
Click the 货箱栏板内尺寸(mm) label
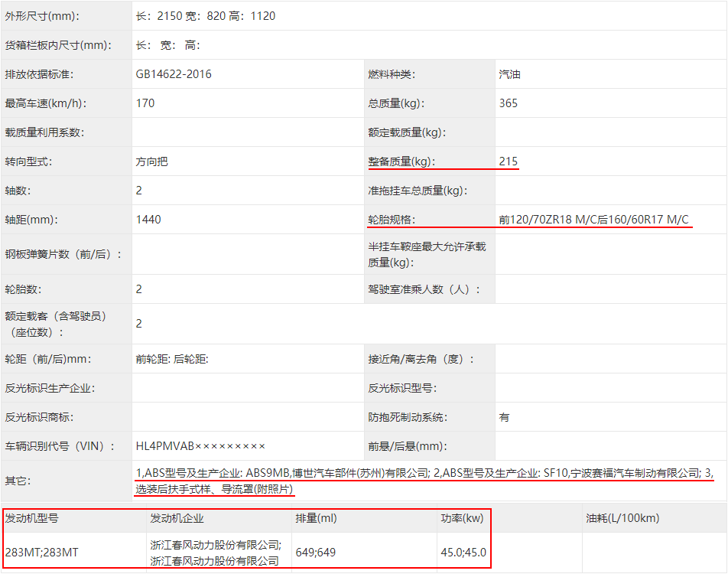click(x=58, y=45)
